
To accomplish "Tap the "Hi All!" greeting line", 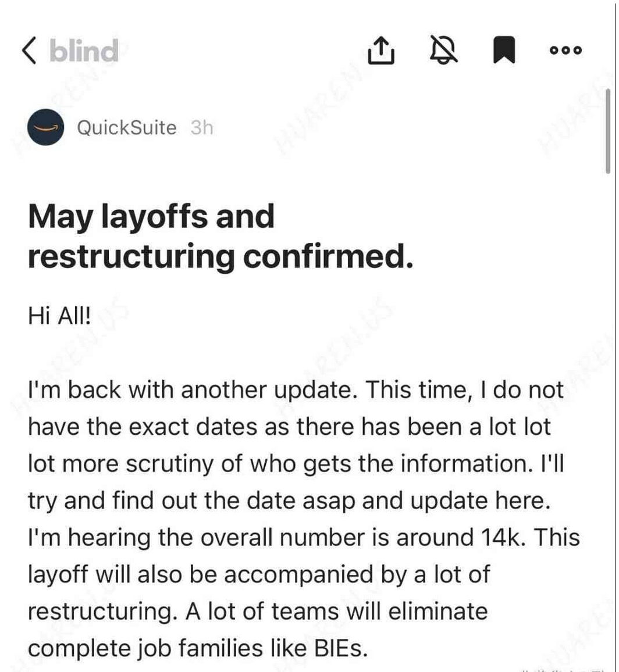I will point(59,316).
